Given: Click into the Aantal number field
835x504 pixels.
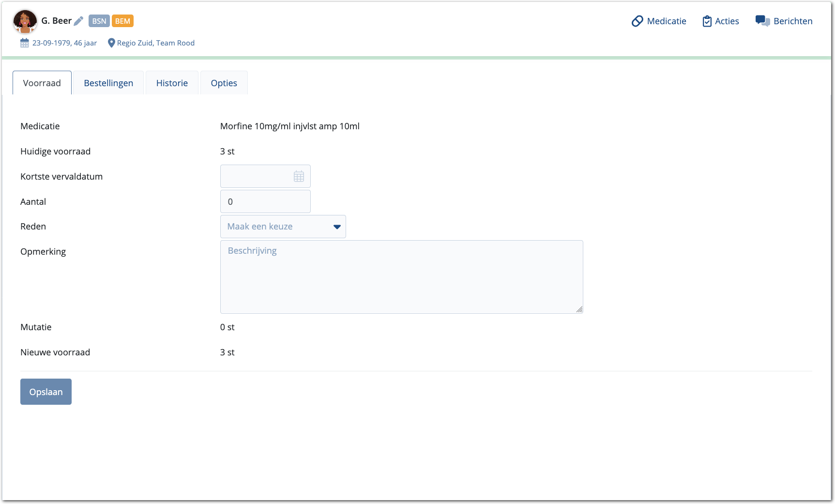Looking at the screenshot, I should pos(265,201).
